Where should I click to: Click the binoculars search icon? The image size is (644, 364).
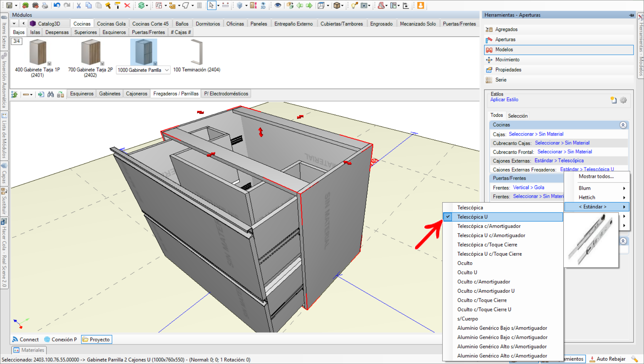pos(50,94)
